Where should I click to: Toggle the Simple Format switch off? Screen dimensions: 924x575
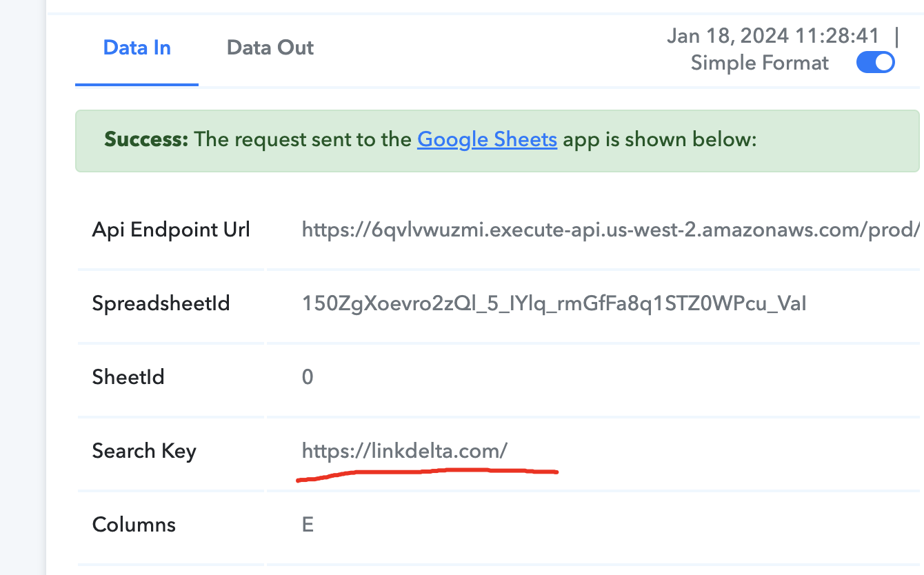(875, 63)
